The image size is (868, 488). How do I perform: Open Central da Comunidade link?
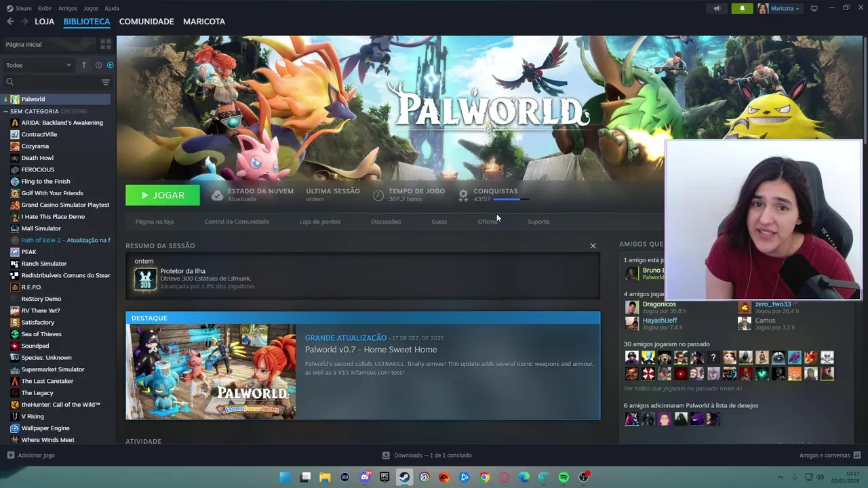tap(237, 222)
